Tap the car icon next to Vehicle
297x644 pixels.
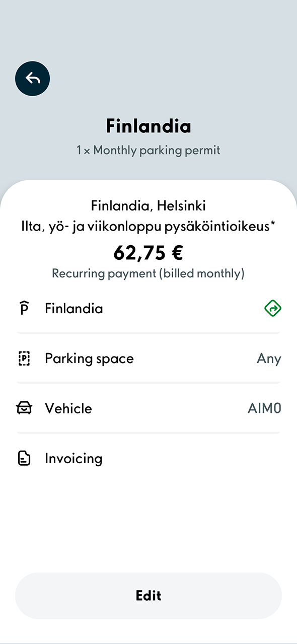click(23, 408)
